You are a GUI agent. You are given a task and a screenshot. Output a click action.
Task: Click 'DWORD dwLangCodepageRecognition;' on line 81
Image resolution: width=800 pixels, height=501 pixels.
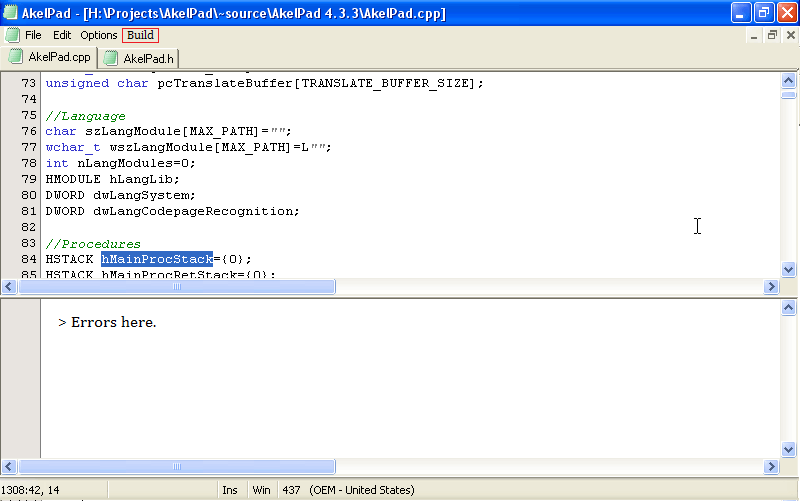[x=172, y=211]
